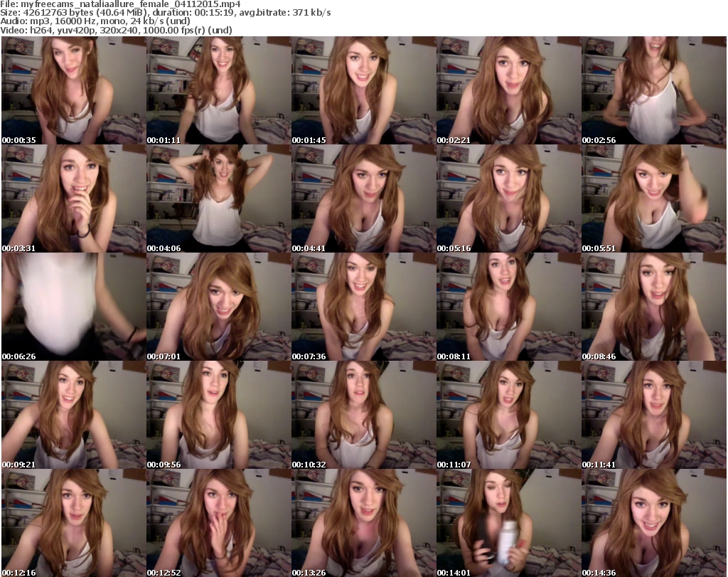Select the frame stamped 00:09:56
The height and width of the screenshot is (577, 728).
pos(219,415)
